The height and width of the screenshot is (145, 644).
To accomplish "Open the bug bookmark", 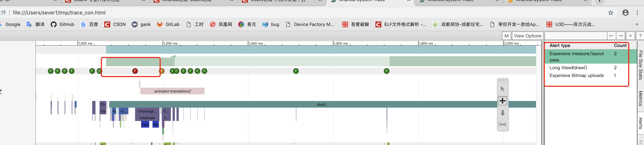I will (x=271, y=24).
